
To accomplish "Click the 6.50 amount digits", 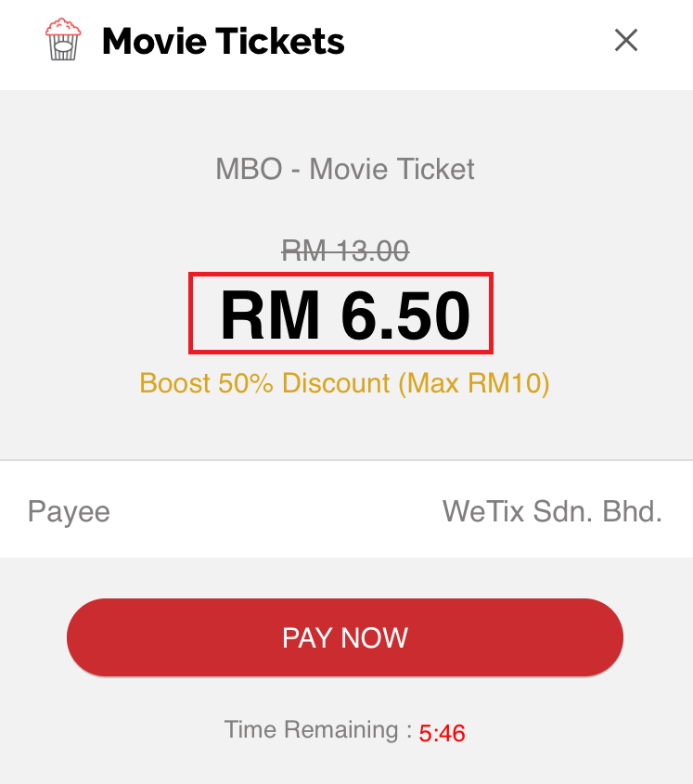I will [405, 315].
